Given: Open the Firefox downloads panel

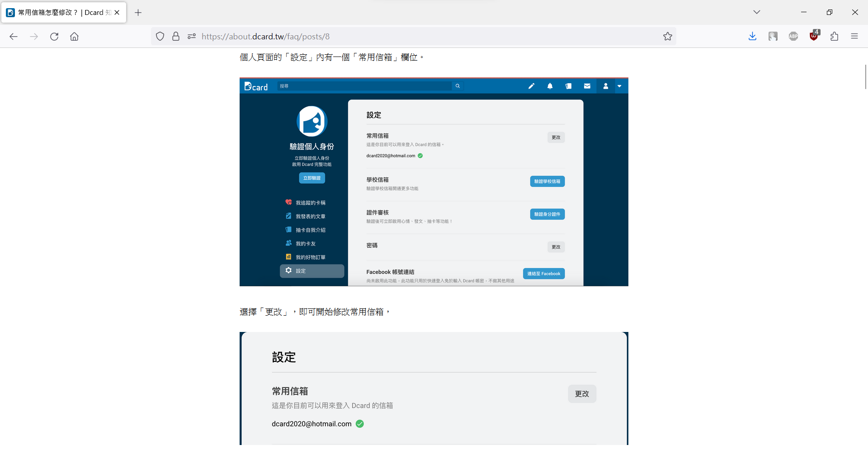Looking at the screenshot, I should coord(752,37).
